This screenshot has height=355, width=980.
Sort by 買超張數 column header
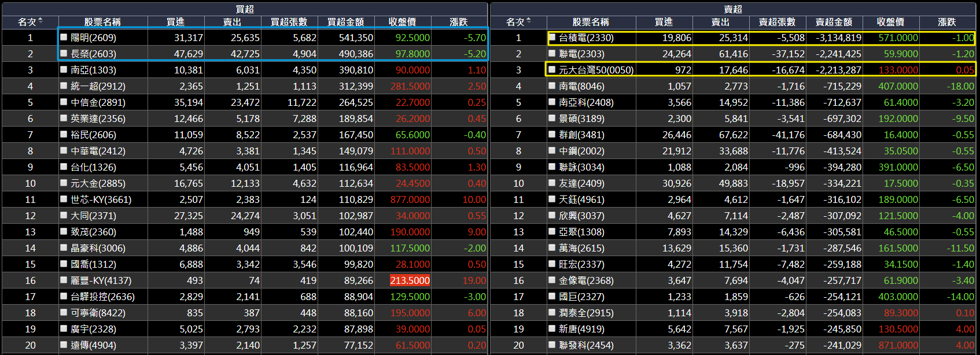tap(289, 22)
